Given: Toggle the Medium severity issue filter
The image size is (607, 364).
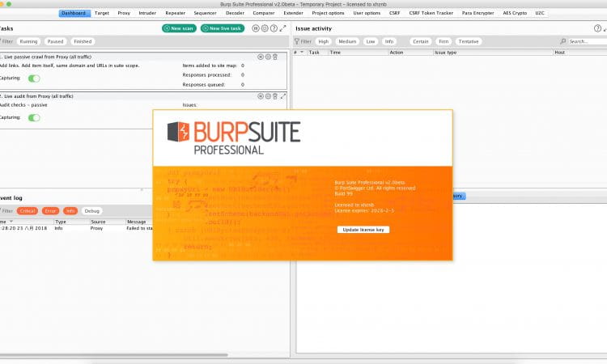Looking at the screenshot, I should pyautogui.click(x=347, y=41).
